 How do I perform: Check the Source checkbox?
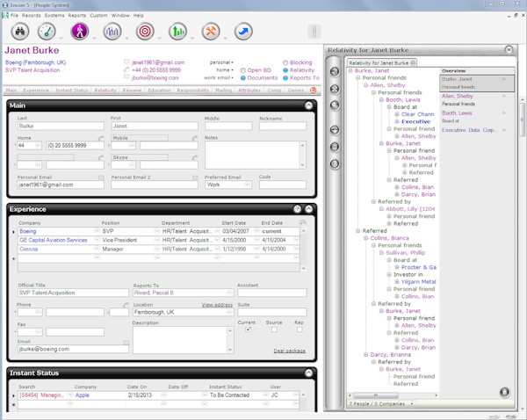(x=274, y=329)
